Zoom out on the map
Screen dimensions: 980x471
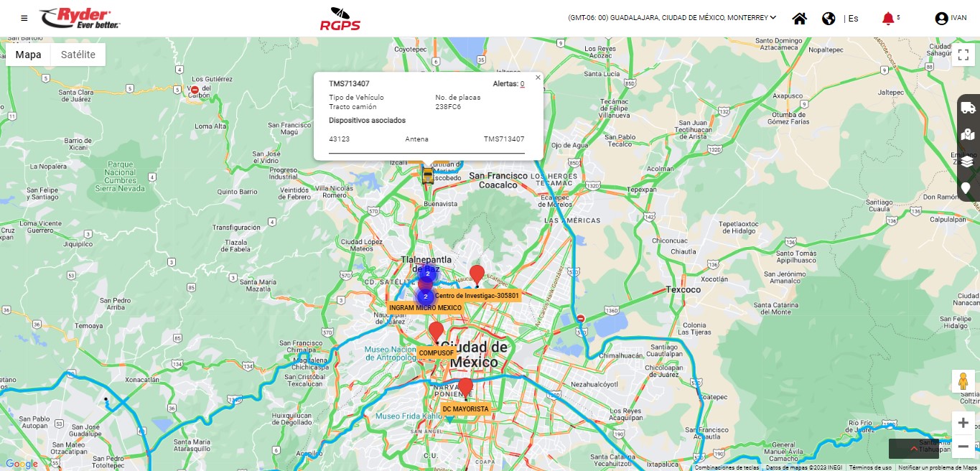[x=963, y=447]
